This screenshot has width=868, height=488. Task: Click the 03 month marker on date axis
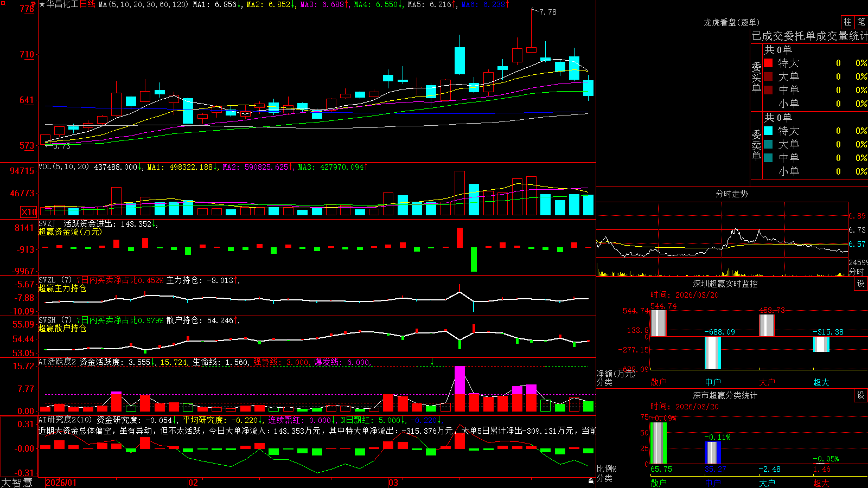click(x=393, y=483)
